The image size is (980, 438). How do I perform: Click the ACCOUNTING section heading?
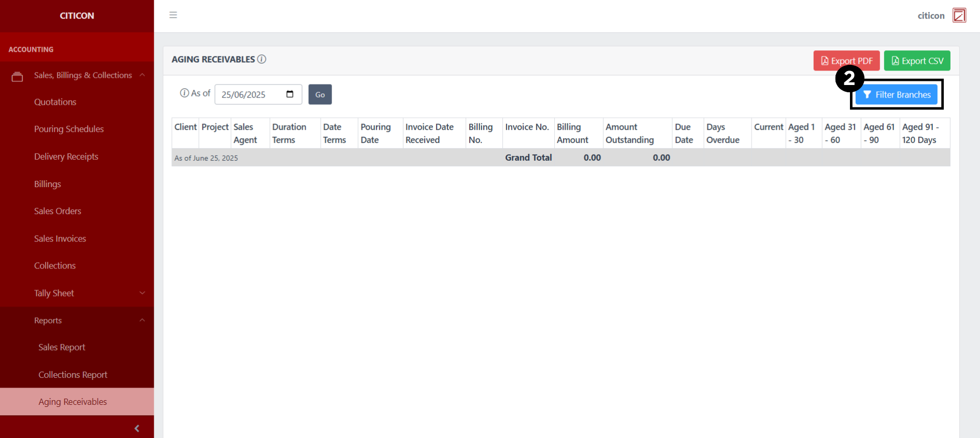point(31,49)
